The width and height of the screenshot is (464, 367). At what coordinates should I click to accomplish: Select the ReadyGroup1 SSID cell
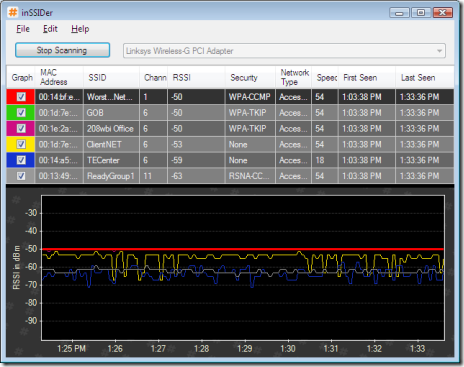point(111,176)
